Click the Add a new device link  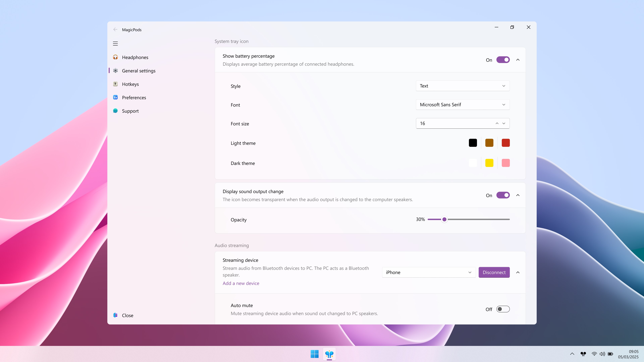click(241, 283)
